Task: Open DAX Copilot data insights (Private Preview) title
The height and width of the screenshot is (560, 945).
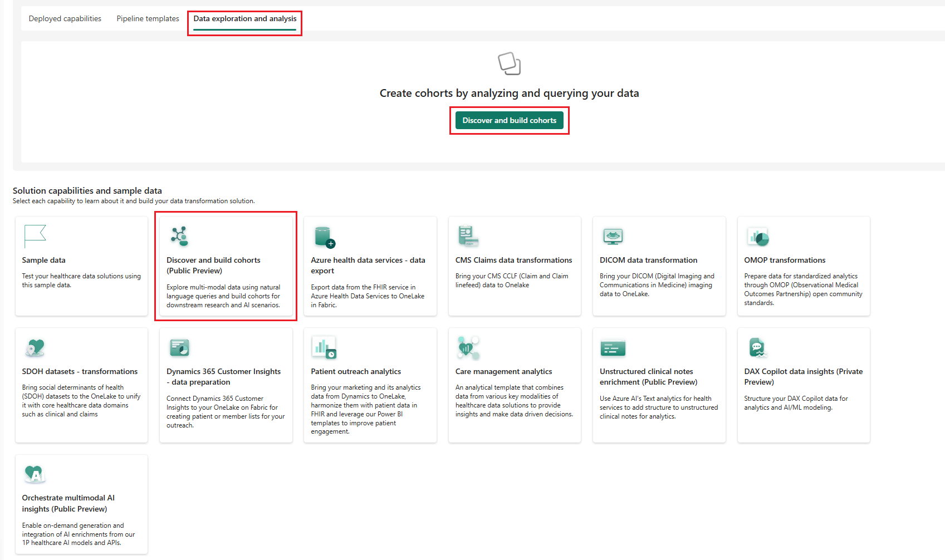Action: (803, 377)
